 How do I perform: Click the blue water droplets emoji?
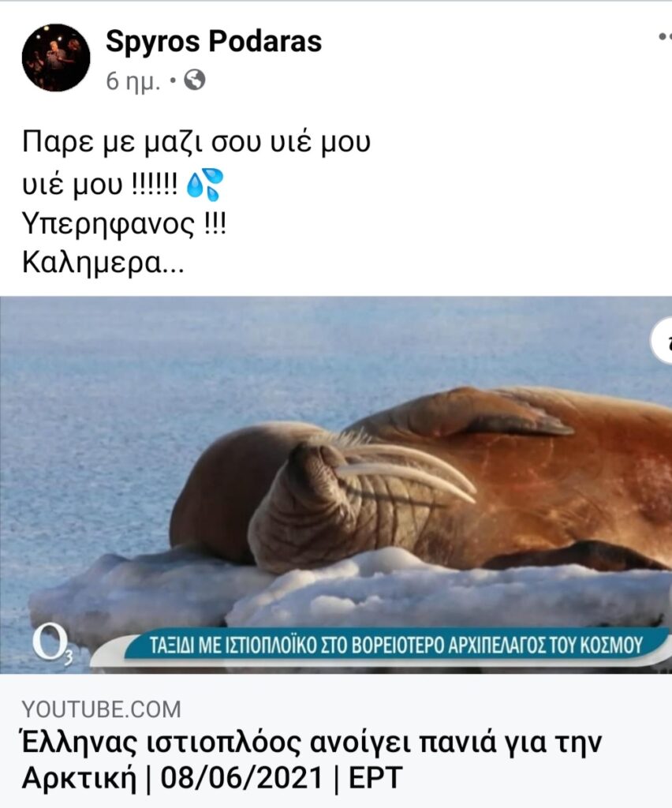click(x=204, y=184)
